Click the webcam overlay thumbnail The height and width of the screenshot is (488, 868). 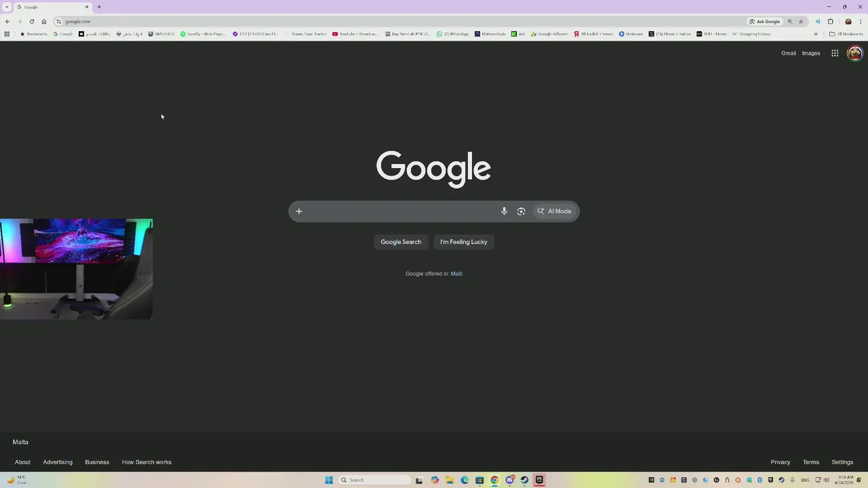[76, 269]
